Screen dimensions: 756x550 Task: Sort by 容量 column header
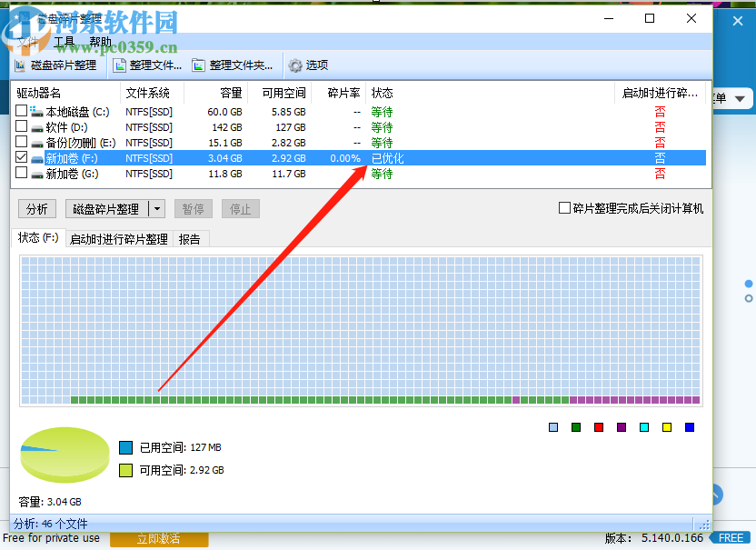216,93
